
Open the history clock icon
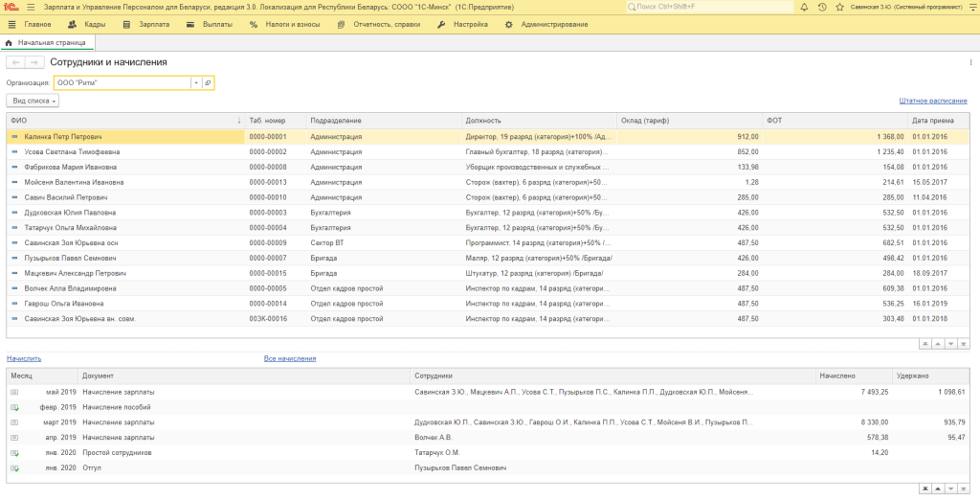coord(822,7)
